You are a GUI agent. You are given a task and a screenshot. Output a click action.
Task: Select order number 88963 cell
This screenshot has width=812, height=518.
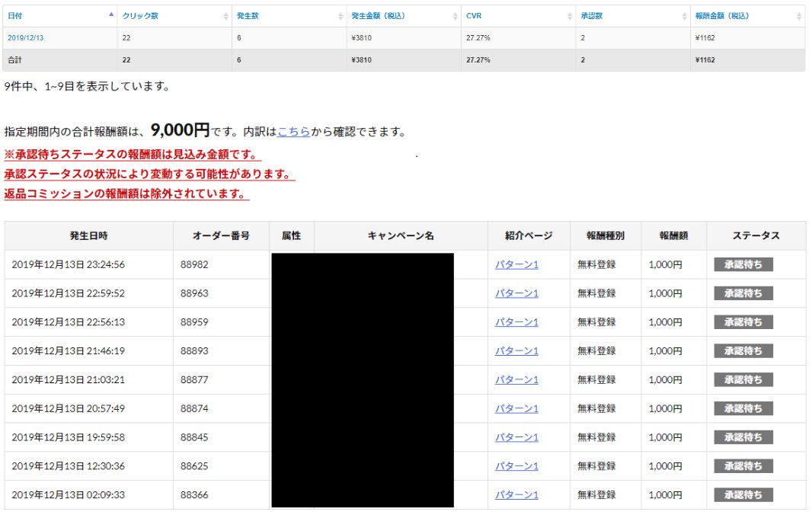[221, 293]
